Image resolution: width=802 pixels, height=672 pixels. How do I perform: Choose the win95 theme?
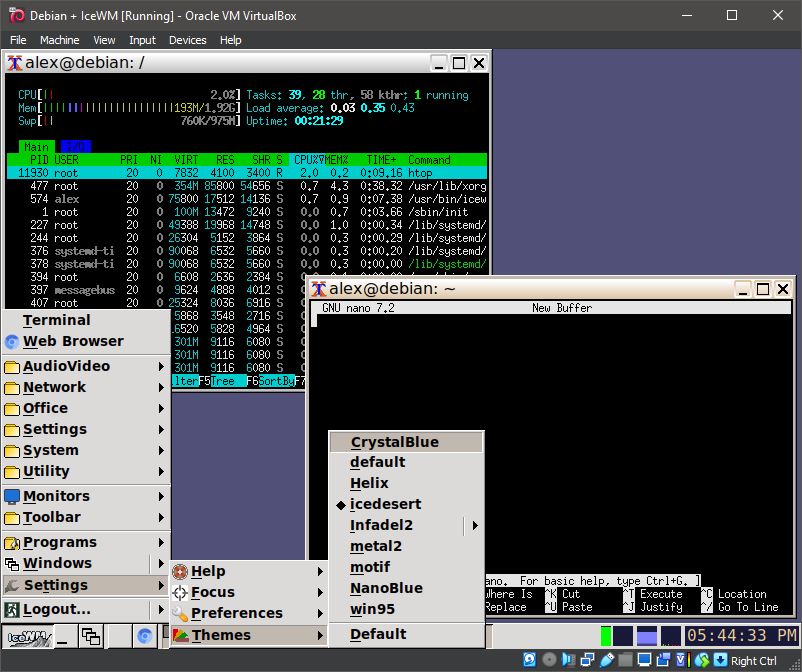372,609
